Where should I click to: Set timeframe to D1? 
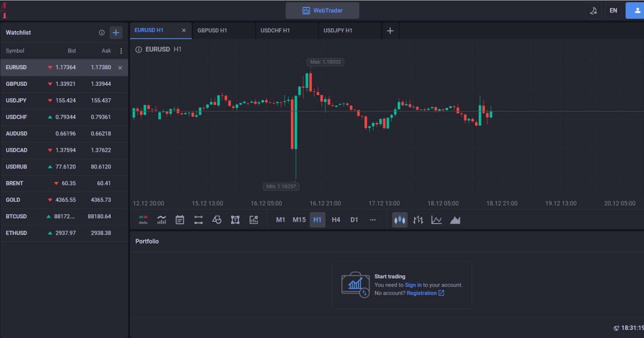pos(354,220)
